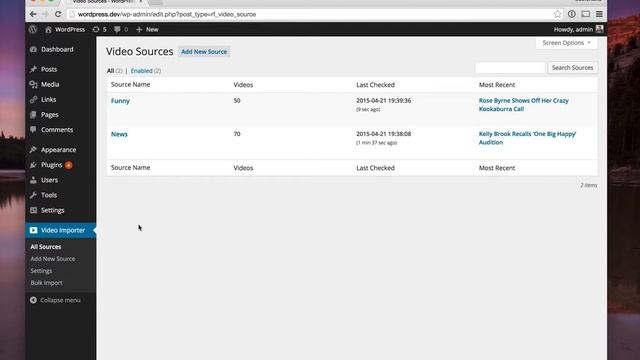Open the Media menu item
This screenshot has height=360, width=640.
tap(60, 84)
